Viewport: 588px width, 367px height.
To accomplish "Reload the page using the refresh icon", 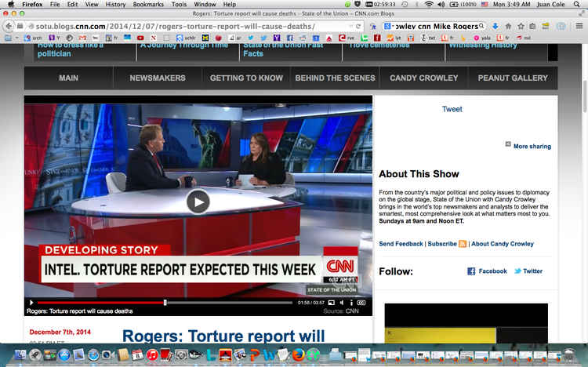I will tap(358, 26).
